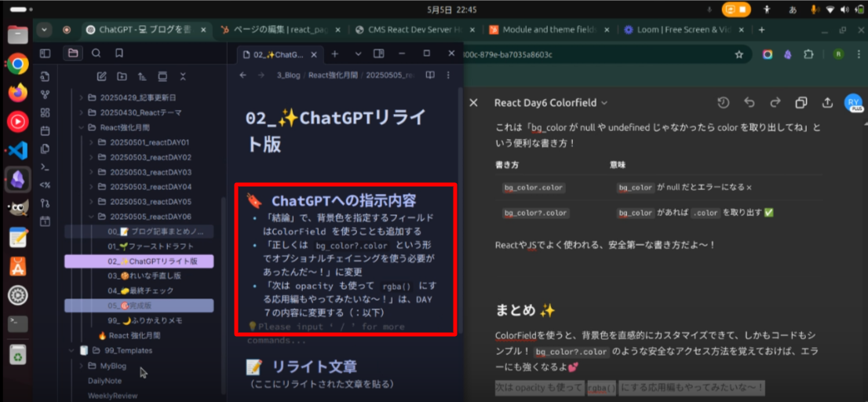Open the file explorer tab in Obsidian
Screen dimensions: 868x402
point(73,53)
